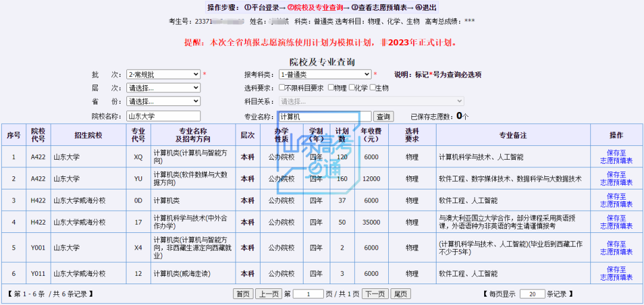The image size is (644, 305).
Task: Open the 报考科类 dropdown showing 1-普通类
Action: pyautogui.click(x=325, y=74)
